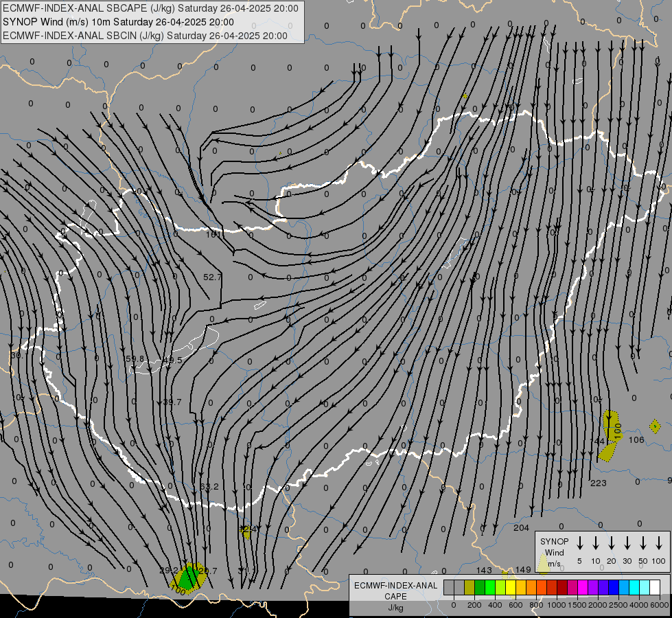
Task: Select the olive swatch in CAPE legend
Action: 470,588
